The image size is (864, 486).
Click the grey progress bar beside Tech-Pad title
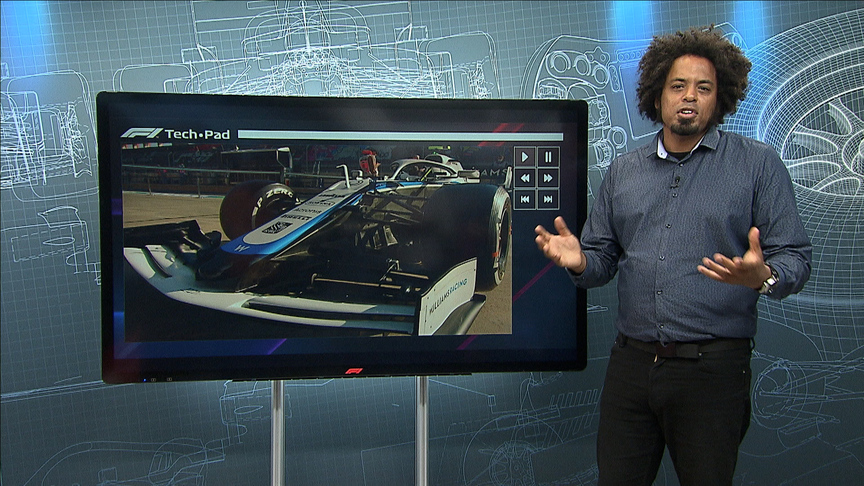[401, 135]
